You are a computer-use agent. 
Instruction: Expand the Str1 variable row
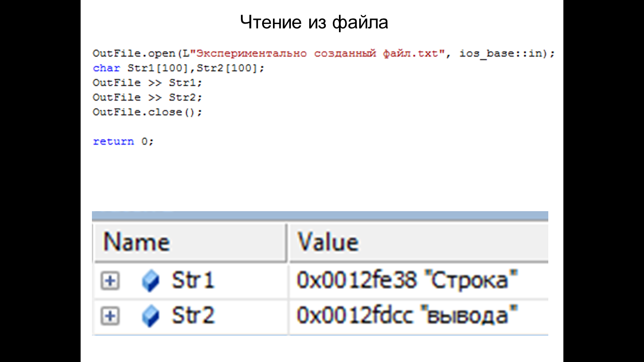point(110,281)
